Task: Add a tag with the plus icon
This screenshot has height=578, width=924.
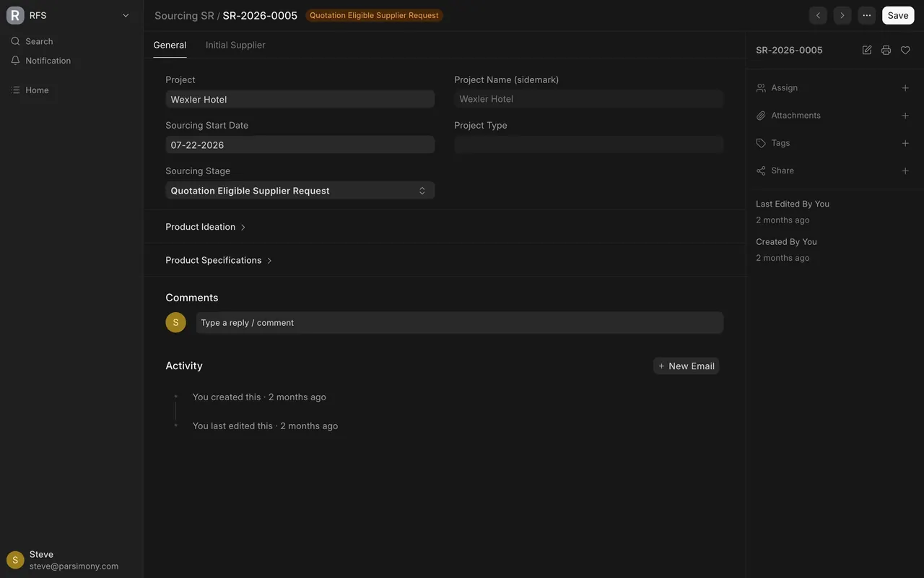Action: coord(905,143)
